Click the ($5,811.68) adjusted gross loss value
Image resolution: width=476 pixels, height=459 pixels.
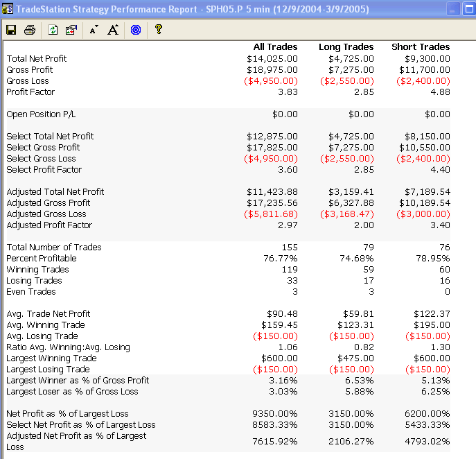[271, 214]
